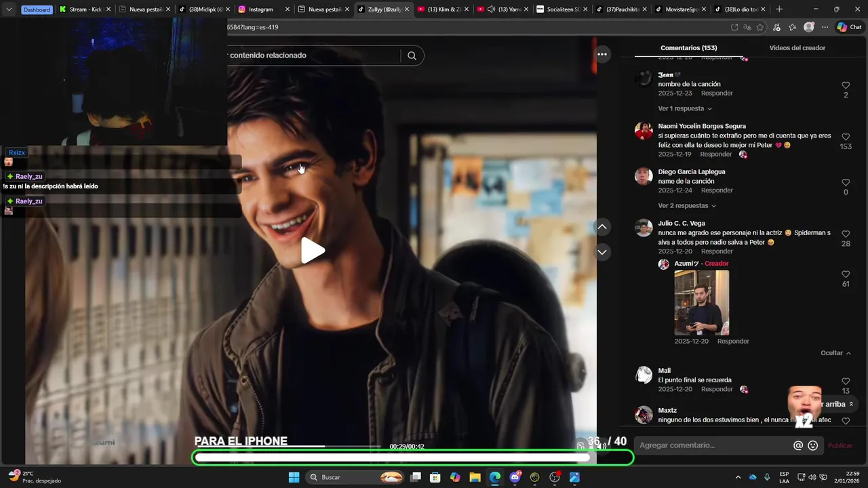Open the media control music note icon
Screen dimensions: 868x488
(777, 27)
